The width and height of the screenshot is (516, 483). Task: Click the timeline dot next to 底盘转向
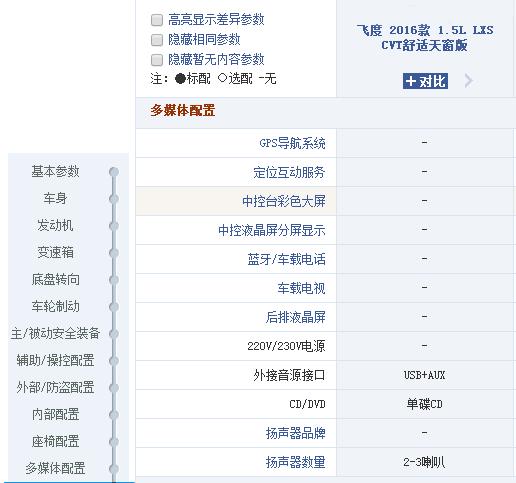(114, 280)
